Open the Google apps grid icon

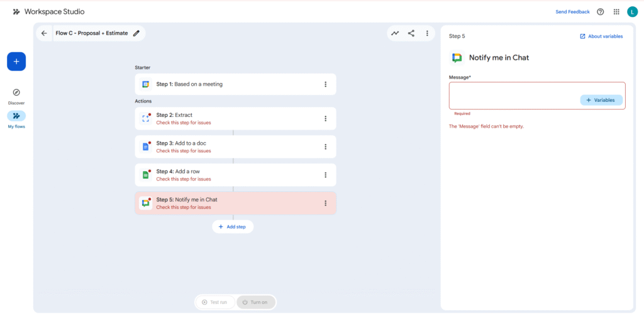616,11
